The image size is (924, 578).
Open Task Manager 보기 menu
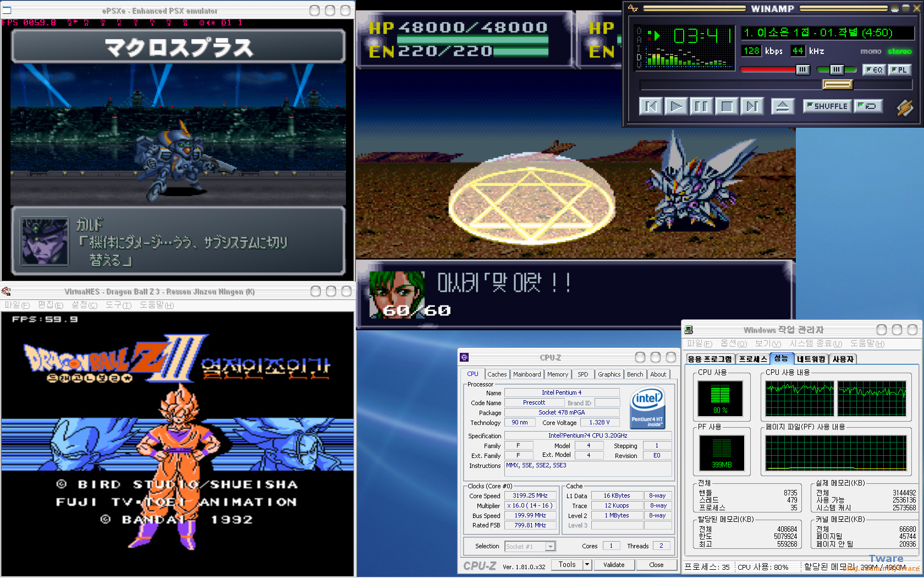coord(768,343)
